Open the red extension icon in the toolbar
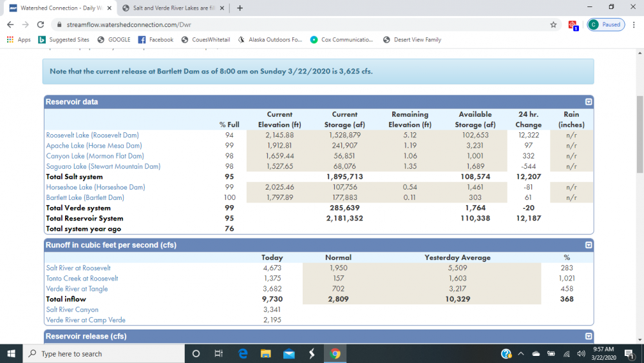644x363 pixels. (573, 25)
